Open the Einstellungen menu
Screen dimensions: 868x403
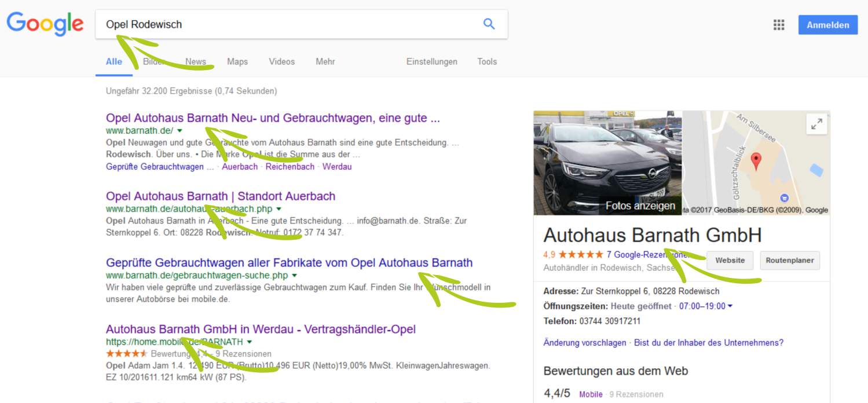coord(432,62)
